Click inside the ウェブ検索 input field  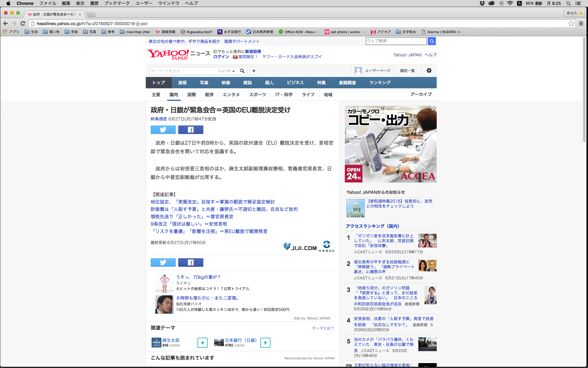tap(396, 41)
